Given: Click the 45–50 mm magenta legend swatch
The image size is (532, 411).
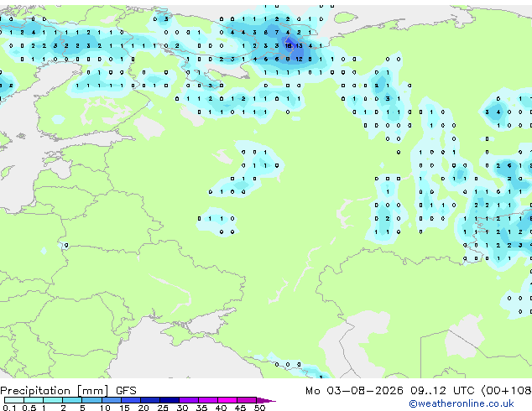Looking at the screenshot, I should 247,400.
